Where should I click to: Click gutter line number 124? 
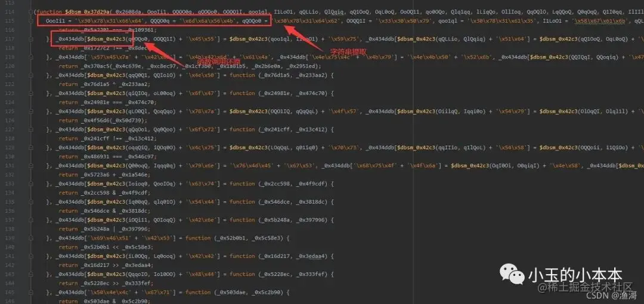[9, 102]
